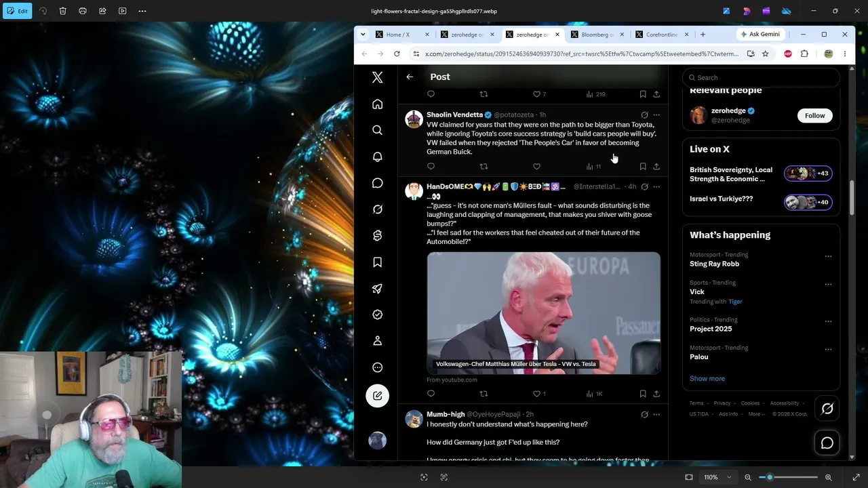Play the Matthias Müller YouTube video thumbnail
Image resolution: width=868 pixels, height=488 pixels.
click(544, 313)
